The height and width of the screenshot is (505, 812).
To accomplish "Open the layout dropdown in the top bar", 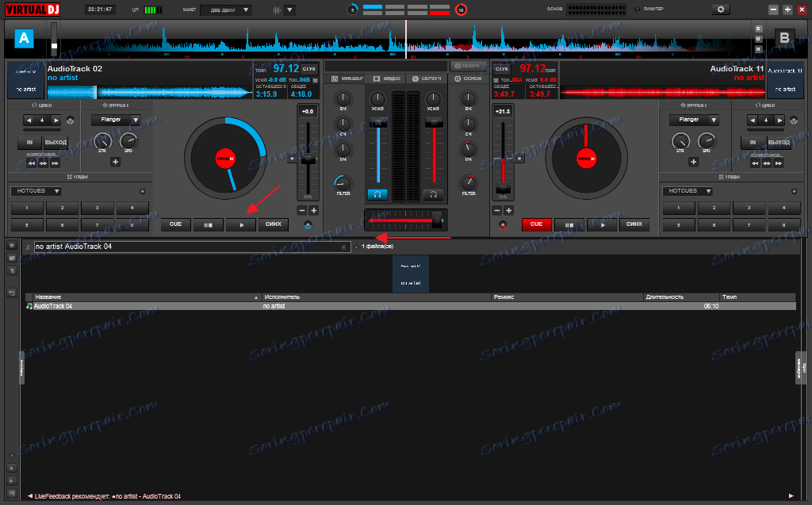I will point(225,10).
